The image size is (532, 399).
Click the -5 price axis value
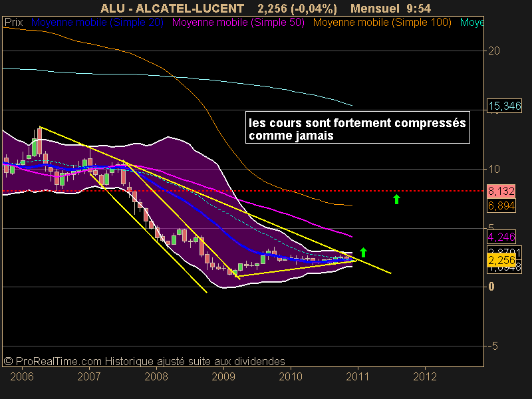[x=493, y=346]
